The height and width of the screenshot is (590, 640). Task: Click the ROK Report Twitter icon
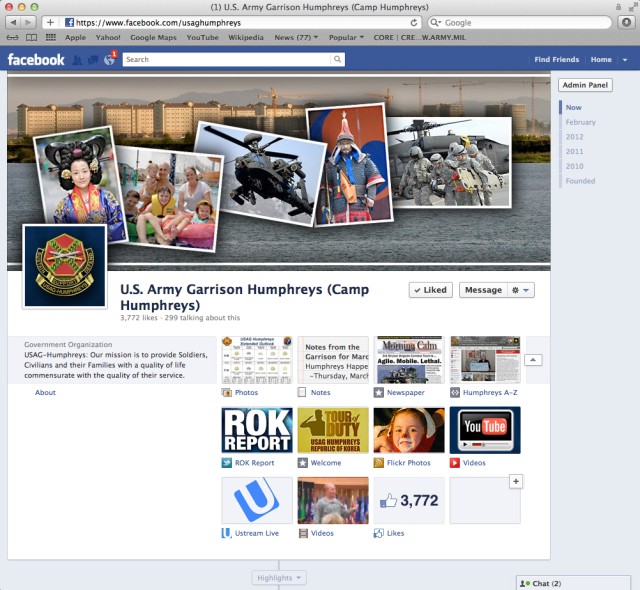click(227, 463)
